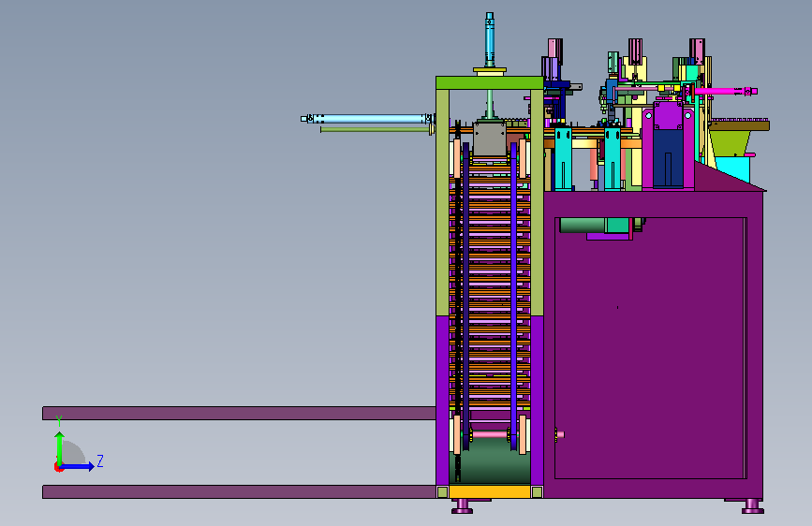Select the lower long horizontal rail on the left
Screen dimensions: 812x526
239,491
